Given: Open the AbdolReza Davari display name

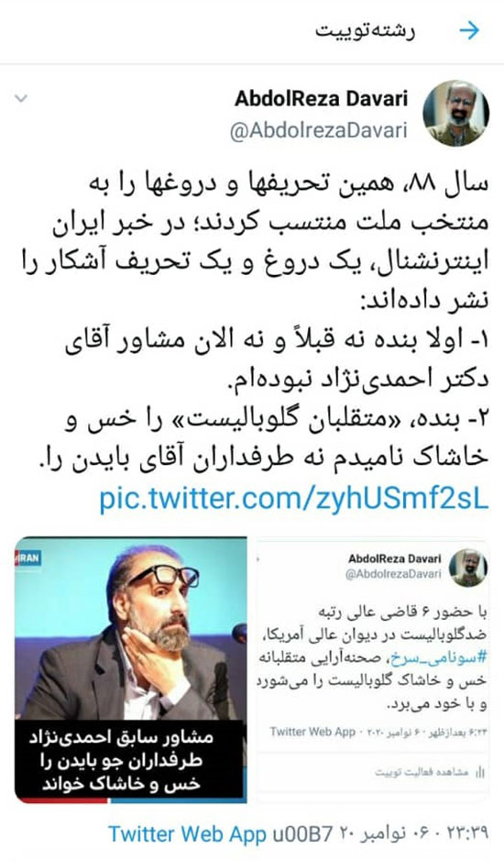Looking at the screenshot, I should click(x=321, y=99).
